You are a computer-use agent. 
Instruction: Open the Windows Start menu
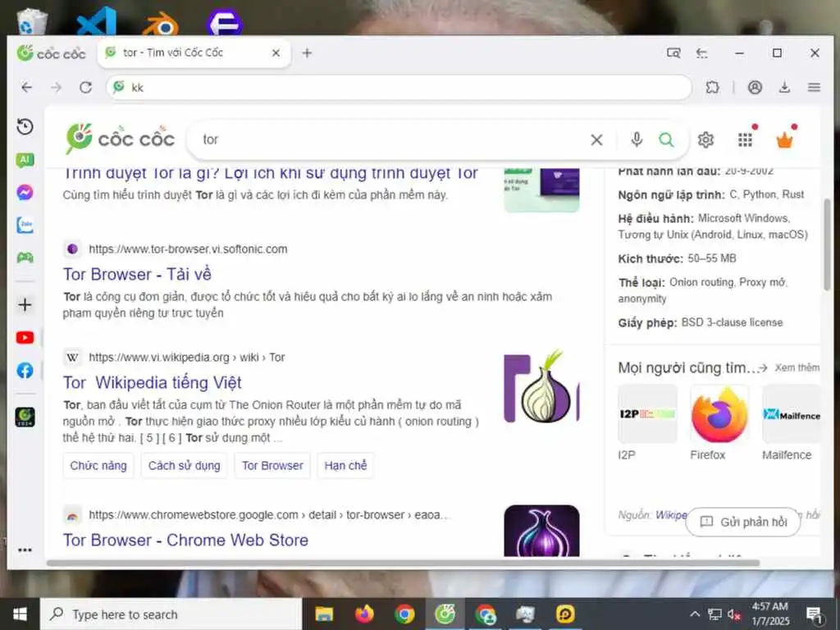pos(20,614)
